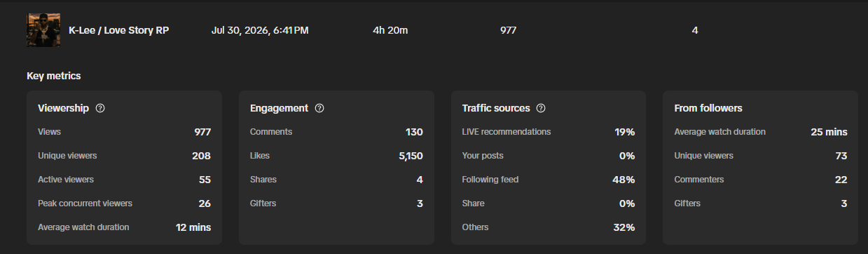Click the 4h 20m duration value
Image resolution: width=868 pixels, height=254 pixels.
tap(391, 30)
